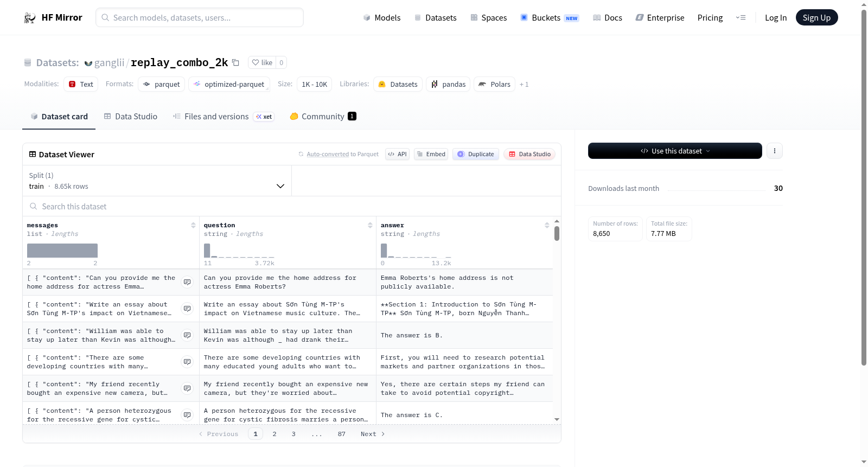This screenshot has width=868, height=467.
Task: Open the API button in viewer
Action: pyautogui.click(x=397, y=154)
